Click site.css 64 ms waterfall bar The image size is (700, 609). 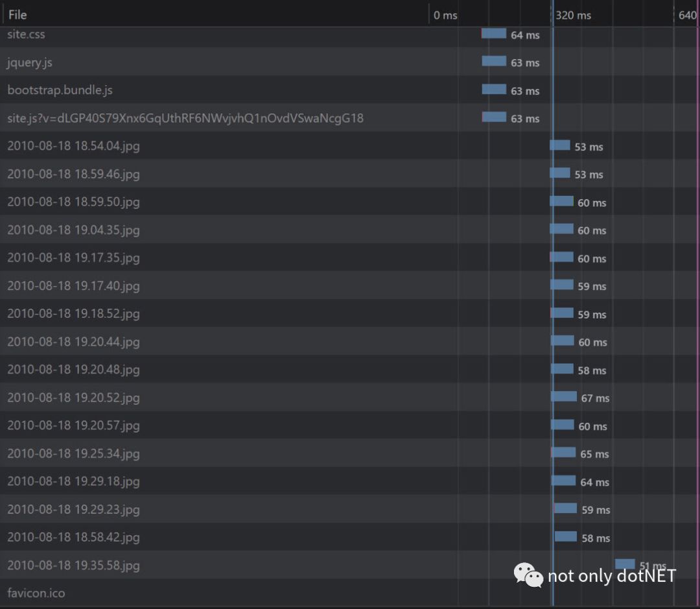point(494,33)
